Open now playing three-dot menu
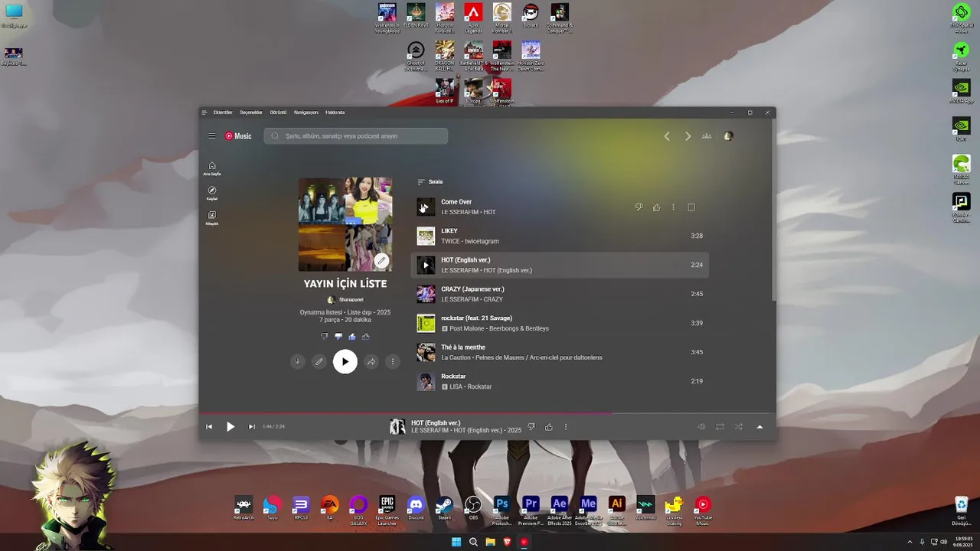This screenshot has width=980, height=551. coord(567,427)
